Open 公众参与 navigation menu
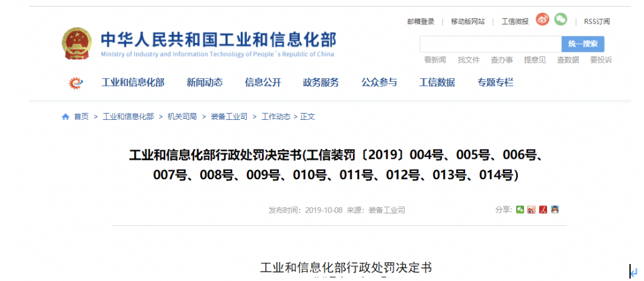Screen dimensions: 644x281 pos(379,83)
